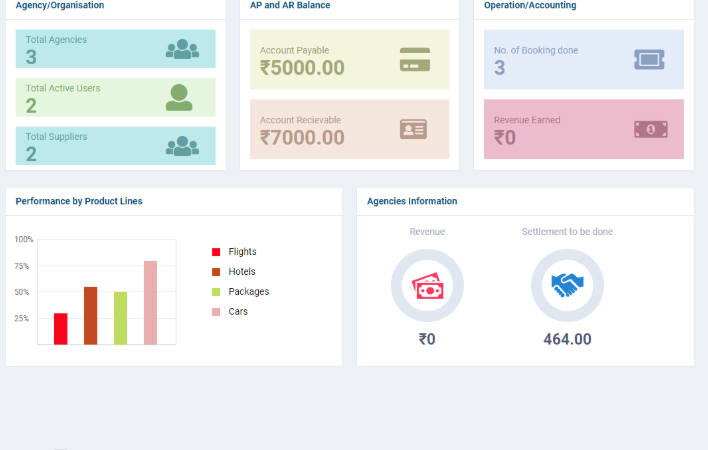Click the Account Payable label
Screen dimensions: 708x450
coord(294,50)
